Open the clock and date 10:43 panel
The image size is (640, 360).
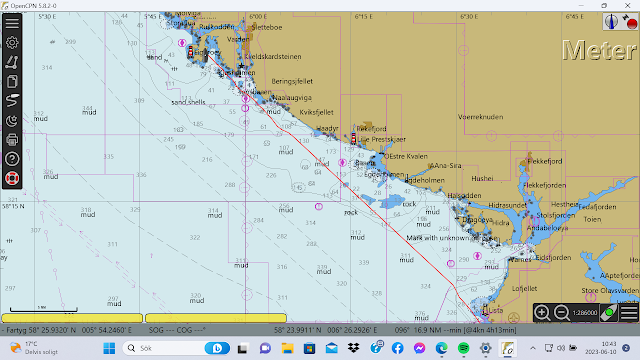(601, 348)
